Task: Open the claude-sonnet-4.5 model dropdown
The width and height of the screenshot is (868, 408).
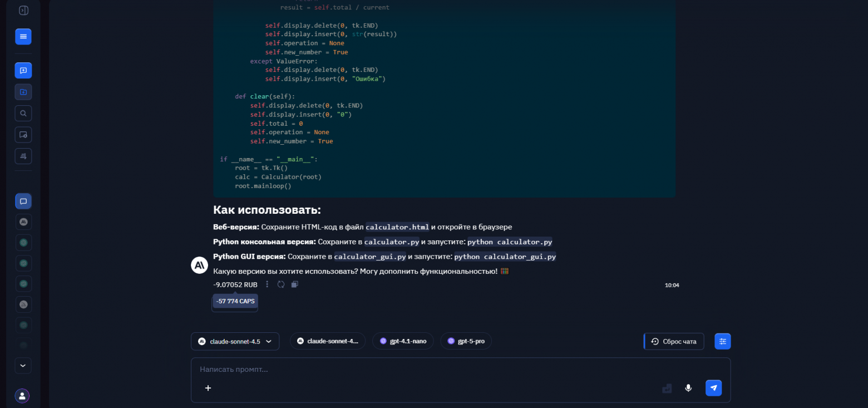Action: coord(235,341)
